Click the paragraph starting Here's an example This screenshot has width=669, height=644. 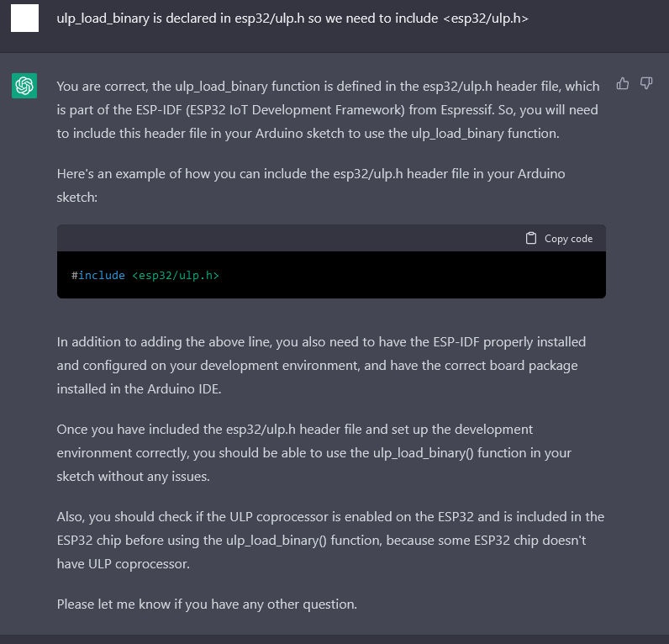311,185
